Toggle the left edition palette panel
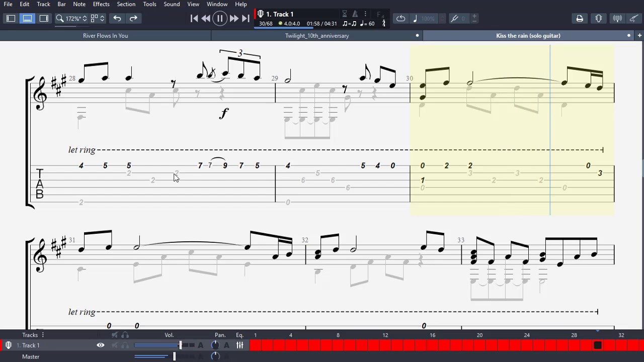The width and height of the screenshot is (644, 362). (x=11, y=19)
